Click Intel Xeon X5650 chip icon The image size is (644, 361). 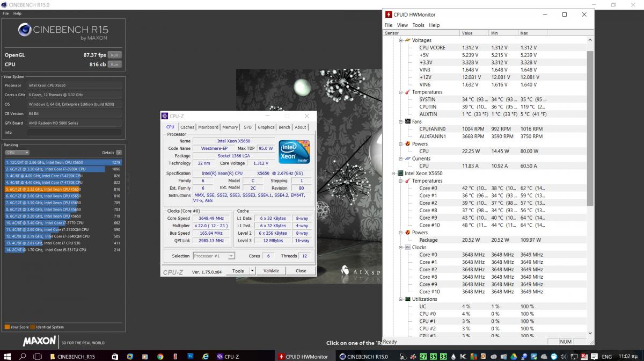coord(400,174)
